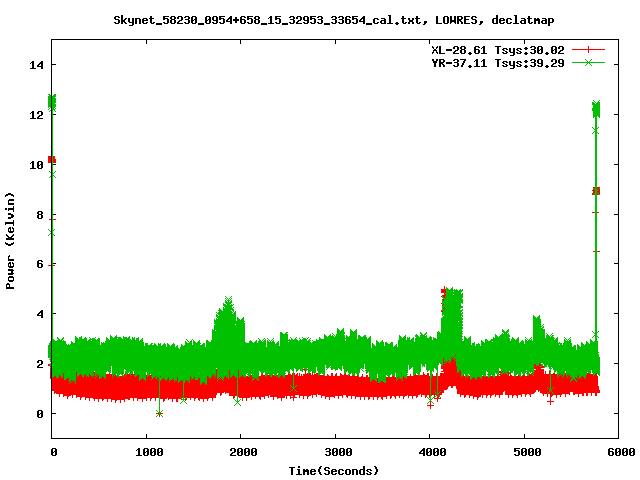Click the green data drop to zero near 1150 seconds
Image resolution: width=640 pixels, height=480 pixels.
[x=159, y=413]
